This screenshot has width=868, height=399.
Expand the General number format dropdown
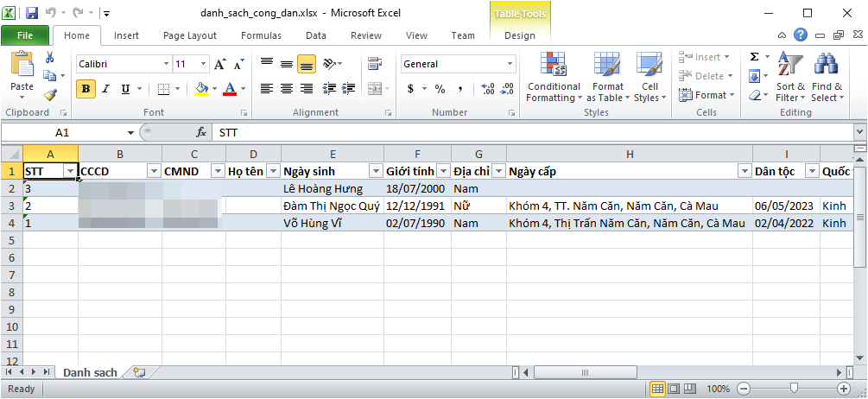pyautogui.click(x=510, y=64)
